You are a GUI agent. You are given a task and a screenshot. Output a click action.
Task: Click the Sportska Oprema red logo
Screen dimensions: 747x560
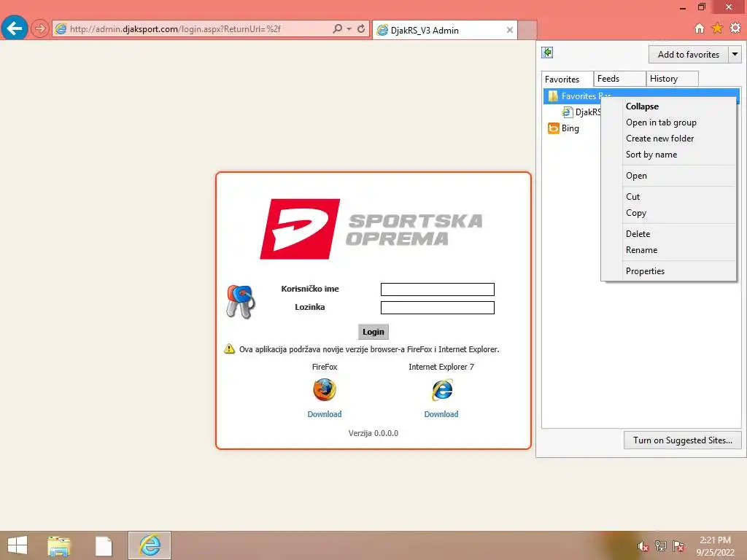click(x=300, y=229)
